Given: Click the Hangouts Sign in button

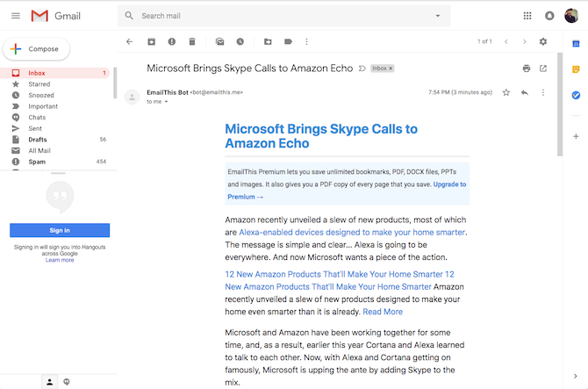Looking at the screenshot, I should (60, 230).
